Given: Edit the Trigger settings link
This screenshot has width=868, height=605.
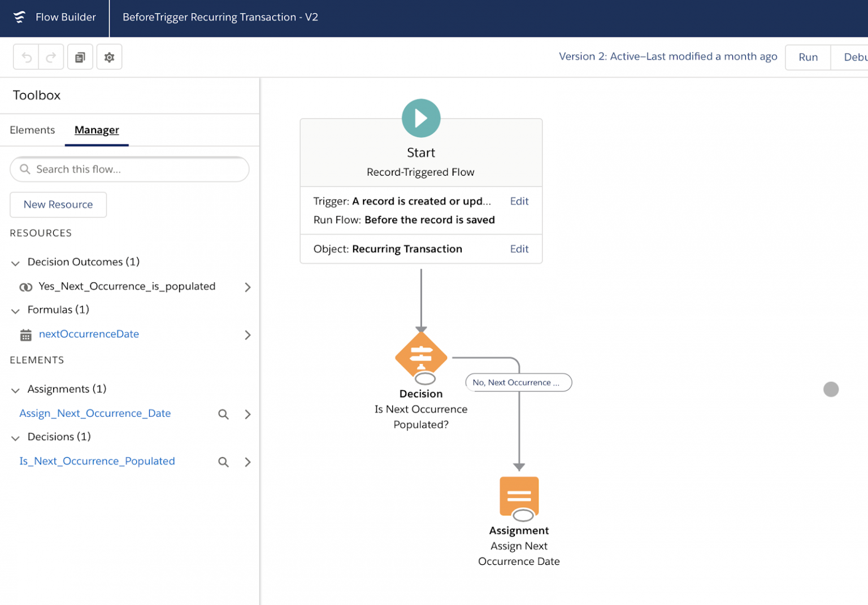Looking at the screenshot, I should click(x=519, y=201).
